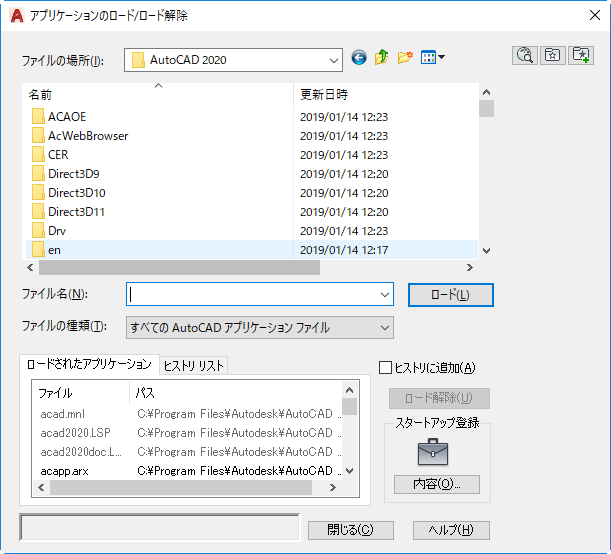Click the file list up scroll arrow
611x554 pixels.
(x=486, y=92)
